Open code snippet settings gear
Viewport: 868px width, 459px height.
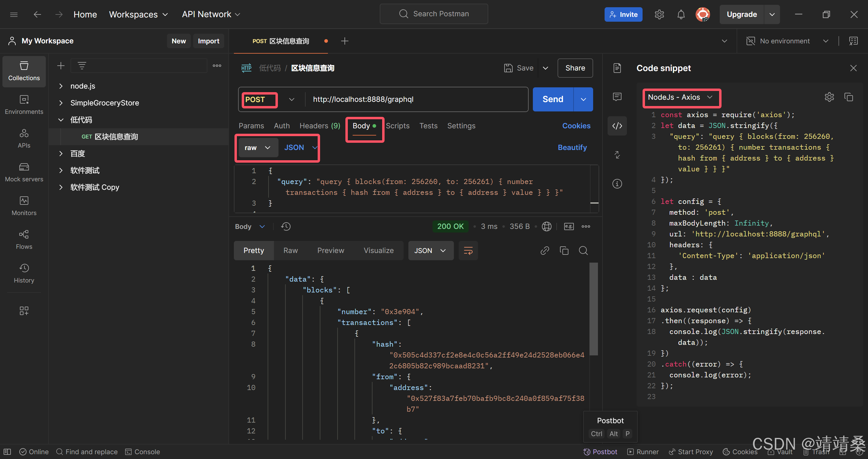tap(829, 97)
